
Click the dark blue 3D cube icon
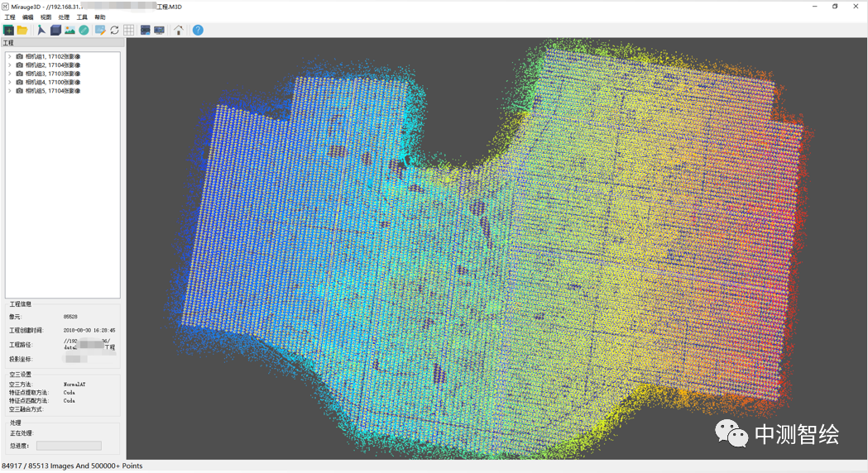point(55,30)
